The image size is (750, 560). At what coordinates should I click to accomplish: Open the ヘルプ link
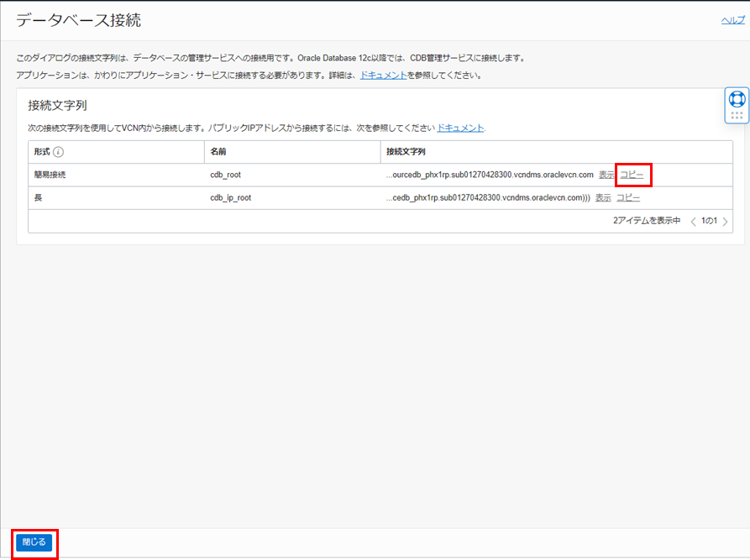coord(732,20)
